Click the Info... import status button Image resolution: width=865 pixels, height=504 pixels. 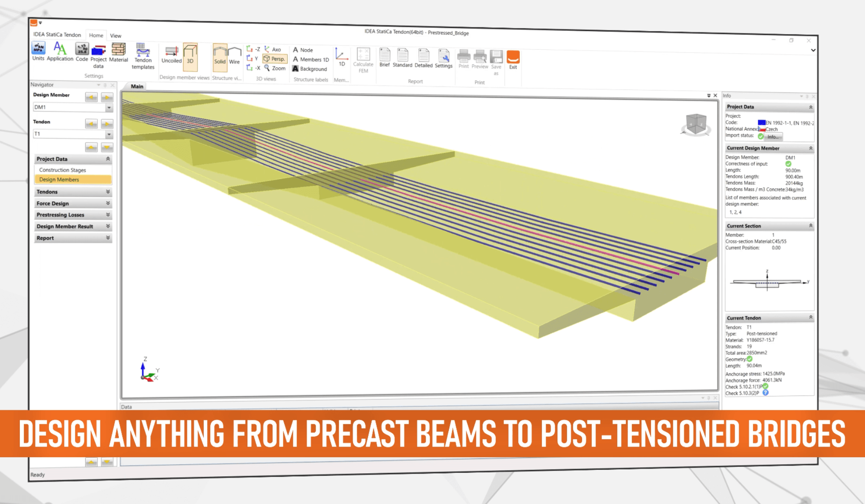[773, 137]
